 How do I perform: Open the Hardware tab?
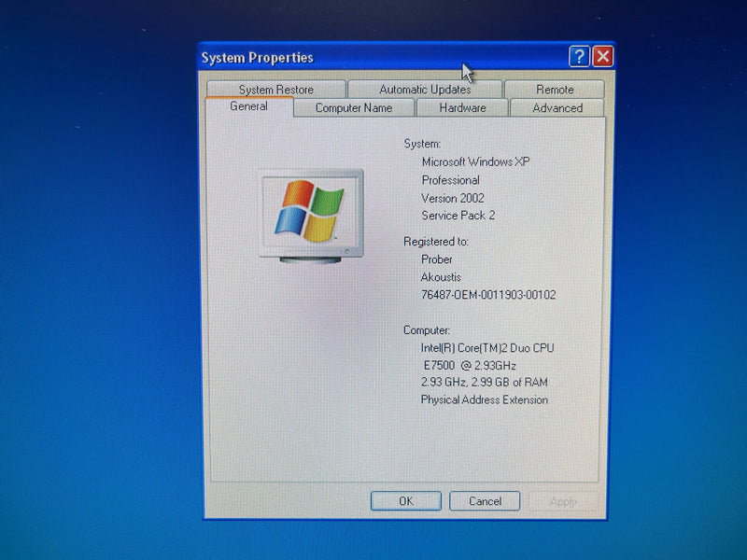462,108
